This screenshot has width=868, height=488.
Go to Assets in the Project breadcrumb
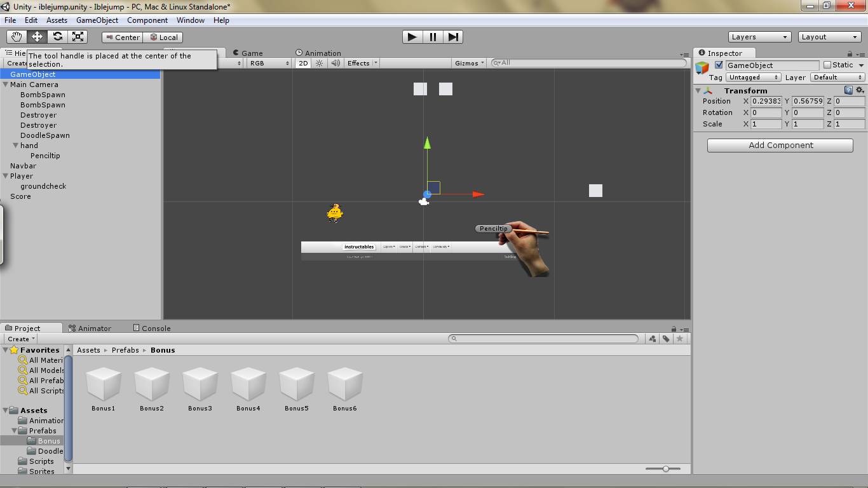pos(88,350)
